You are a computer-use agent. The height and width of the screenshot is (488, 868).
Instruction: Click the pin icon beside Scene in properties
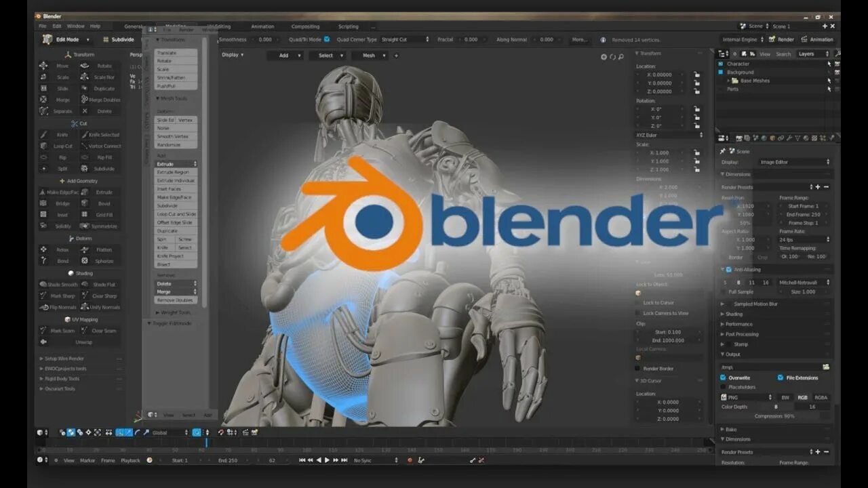[x=724, y=151]
